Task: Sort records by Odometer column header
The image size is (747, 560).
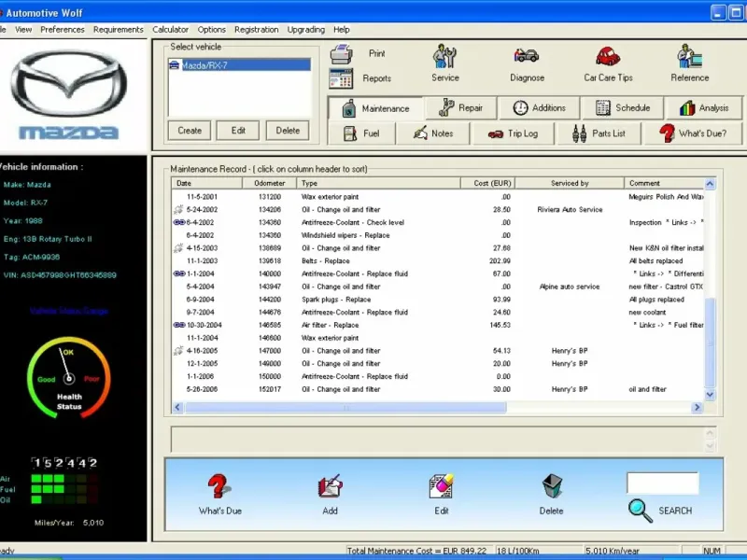Action: [x=270, y=183]
